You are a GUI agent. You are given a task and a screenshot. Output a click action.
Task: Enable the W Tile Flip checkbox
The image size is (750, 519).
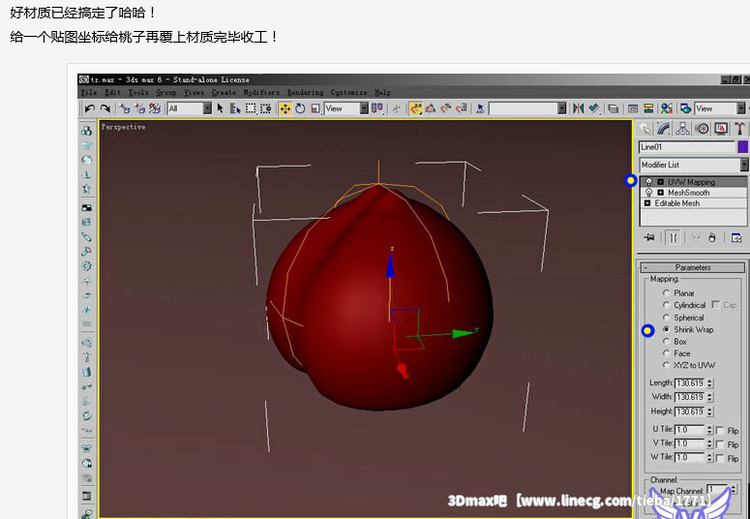click(720, 458)
